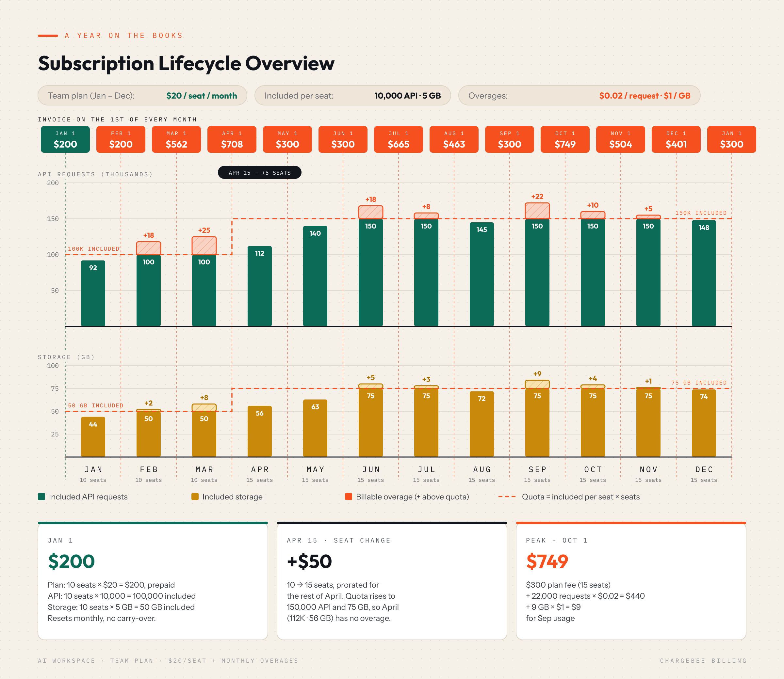This screenshot has height=679, width=784.
Task: Click the 150K INCLUDED quota label
Action: 701,213
